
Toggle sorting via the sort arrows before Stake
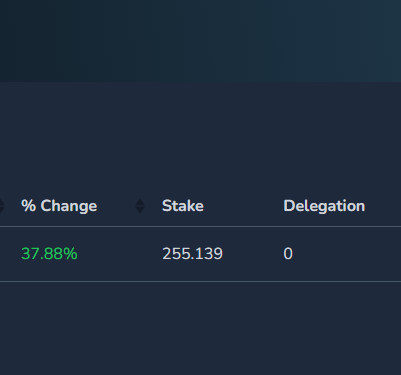[x=140, y=206]
